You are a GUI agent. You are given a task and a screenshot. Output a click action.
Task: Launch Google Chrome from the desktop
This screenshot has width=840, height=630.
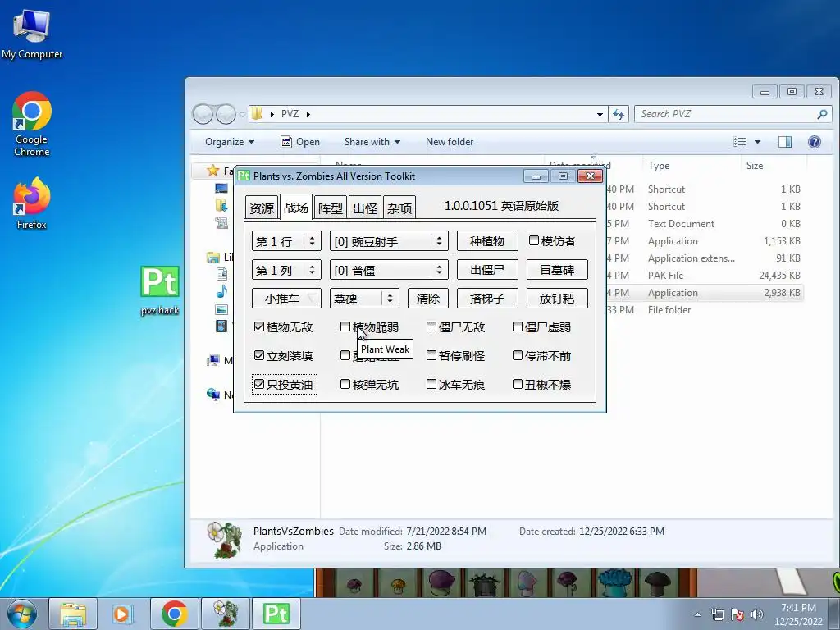[32, 123]
